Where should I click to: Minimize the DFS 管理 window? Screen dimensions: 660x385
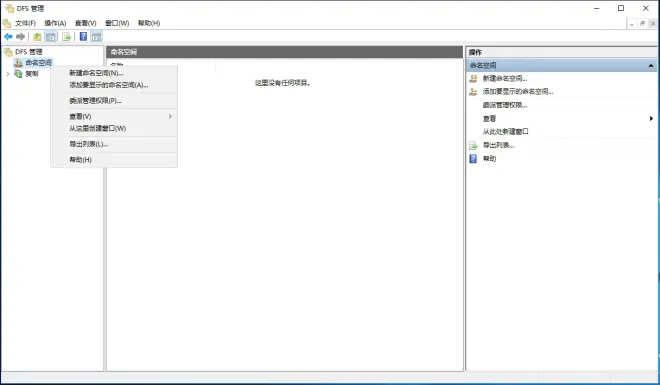[596, 8]
